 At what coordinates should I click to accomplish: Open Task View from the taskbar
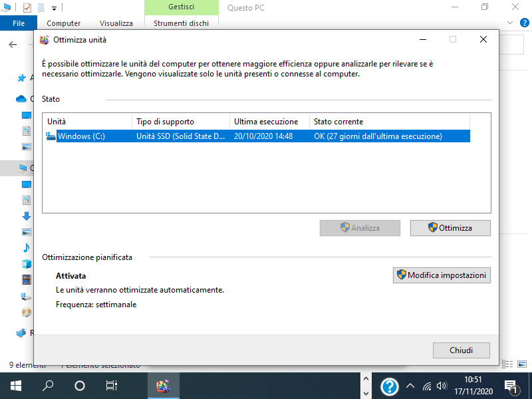(x=110, y=385)
